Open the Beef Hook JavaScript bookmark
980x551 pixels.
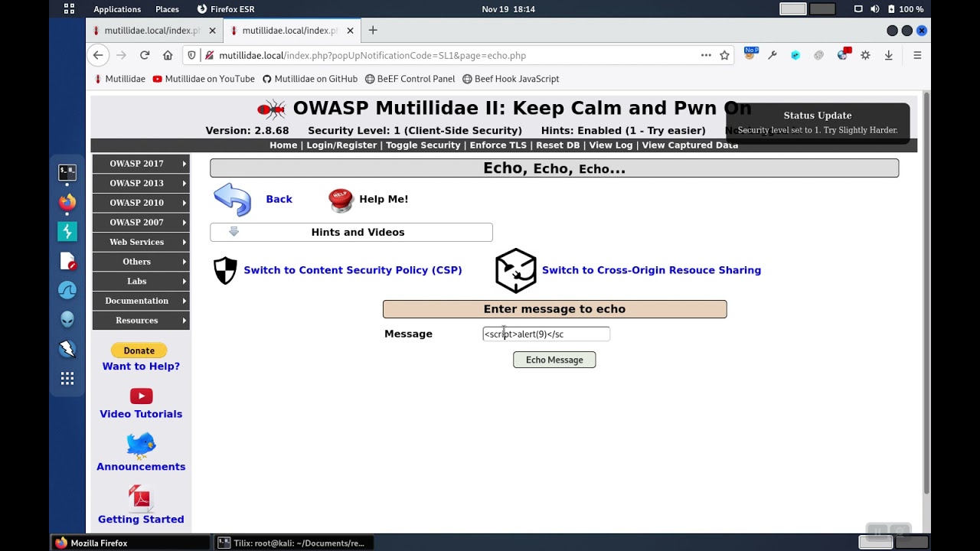click(511, 79)
